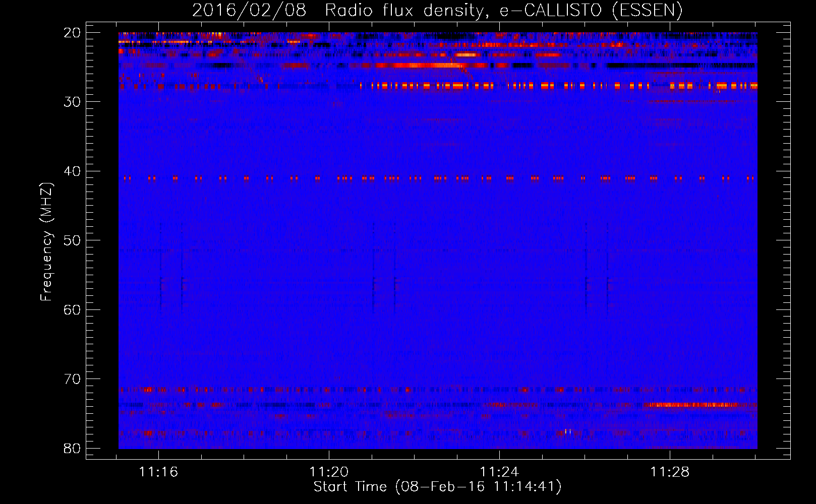Click the plot title mentioning e-CALLISTO (ESSEN)
This screenshot has height=504, width=816.
(437, 10)
